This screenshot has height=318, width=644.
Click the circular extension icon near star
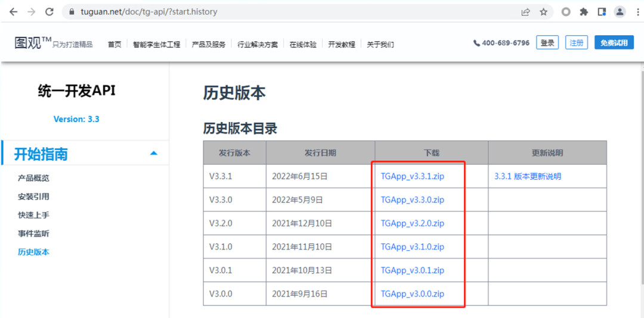pos(566,13)
